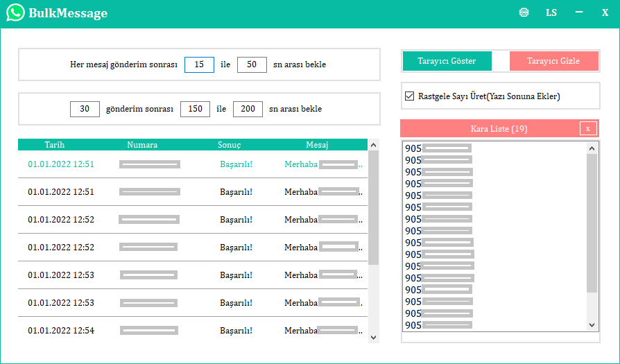Click the log table scroll down arrow

(374, 337)
